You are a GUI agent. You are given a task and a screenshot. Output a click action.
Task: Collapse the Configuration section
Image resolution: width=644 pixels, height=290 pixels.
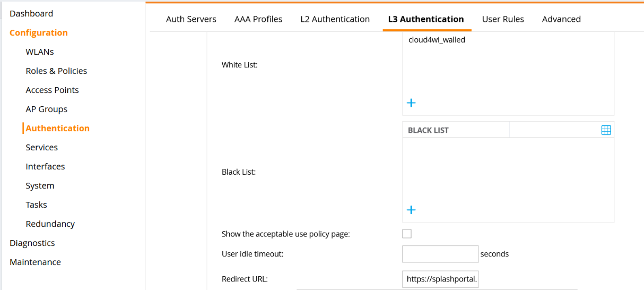(39, 32)
